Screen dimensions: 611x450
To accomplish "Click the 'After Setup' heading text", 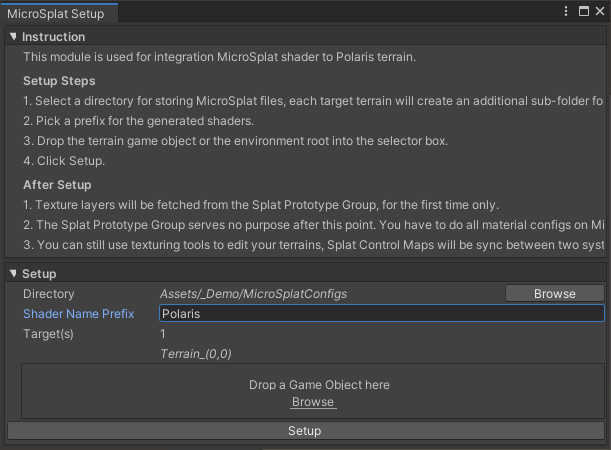I will [x=57, y=185].
